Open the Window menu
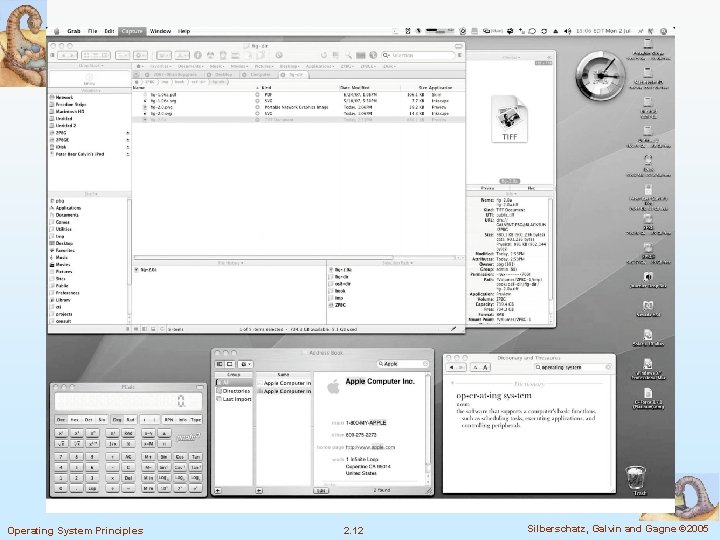Image resolution: width=720 pixels, height=540 pixels. click(160, 31)
